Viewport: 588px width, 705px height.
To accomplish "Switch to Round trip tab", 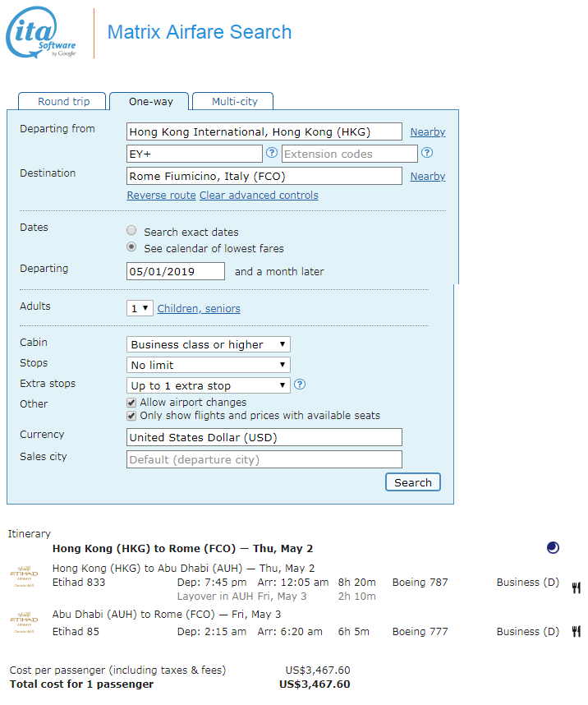I will pyautogui.click(x=62, y=101).
